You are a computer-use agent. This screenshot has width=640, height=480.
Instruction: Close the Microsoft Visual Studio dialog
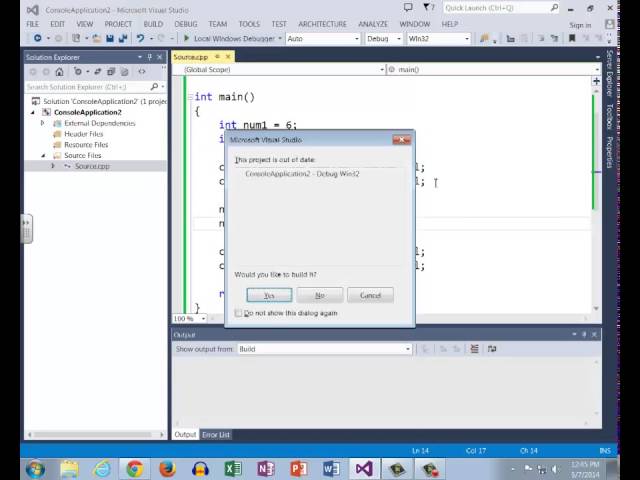click(x=402, y=140)
